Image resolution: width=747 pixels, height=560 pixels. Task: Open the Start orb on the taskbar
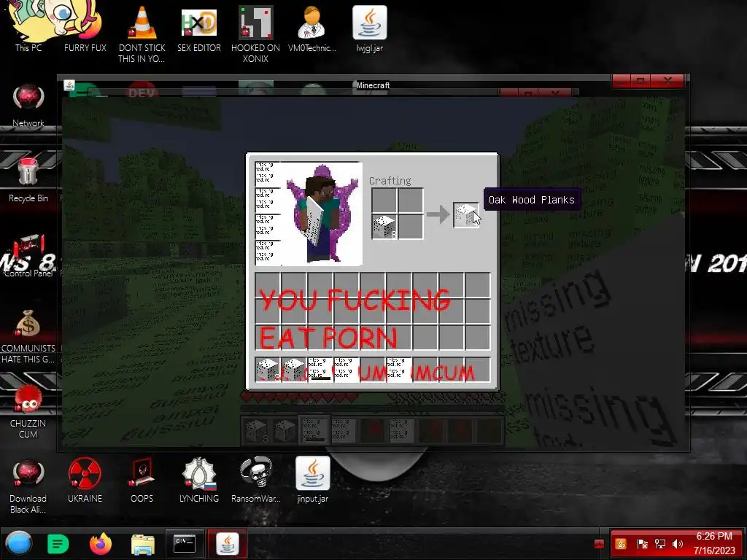click(x=19, y=543)
